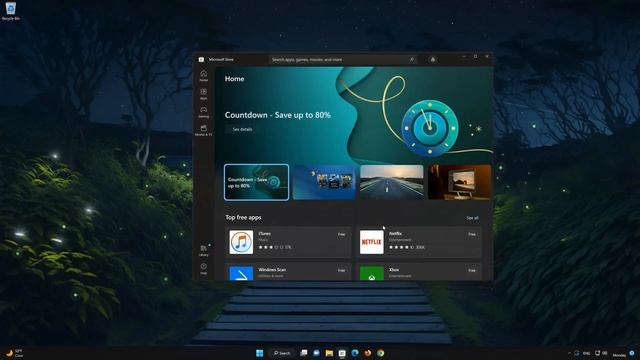This screenshot has width=640, height=360.
Task: Click See details on the Countdown banner
Action: pos(242,129)
